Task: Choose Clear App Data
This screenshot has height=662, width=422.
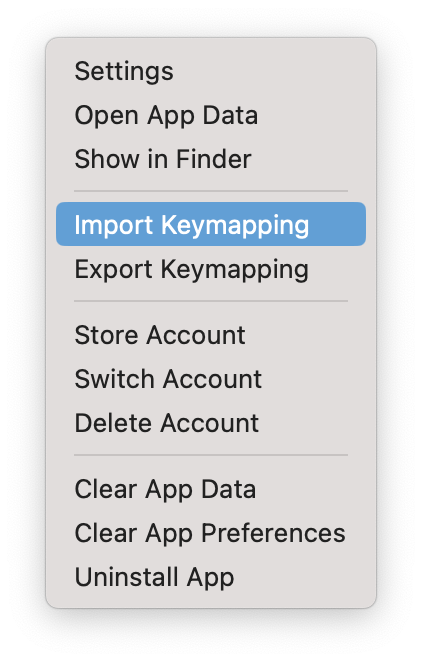Action: point(211,489)
